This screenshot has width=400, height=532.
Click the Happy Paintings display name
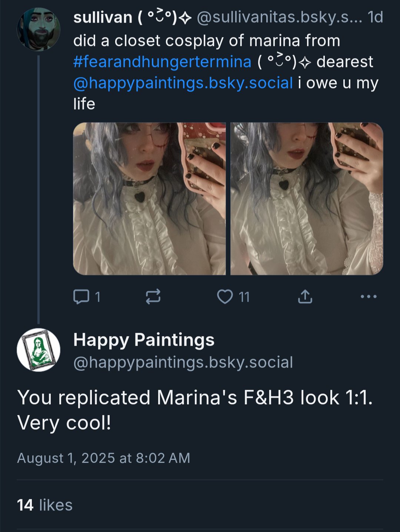[144, 340]
